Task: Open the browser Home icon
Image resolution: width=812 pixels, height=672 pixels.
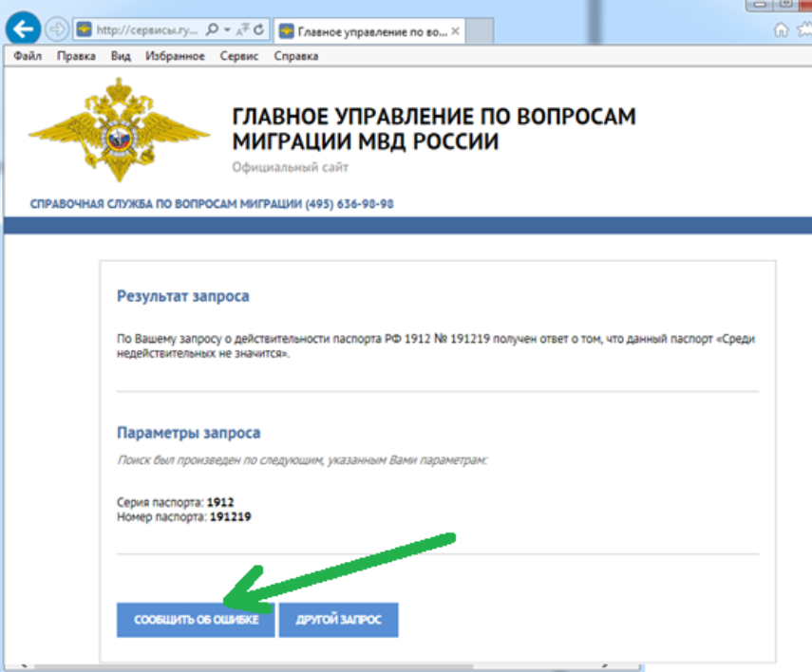Action: coord(781,30)
